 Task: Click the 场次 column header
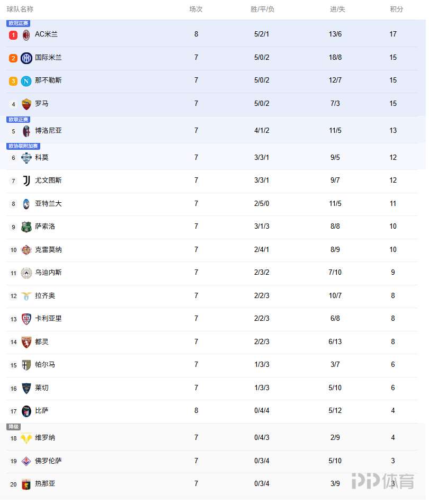point(196,9)
